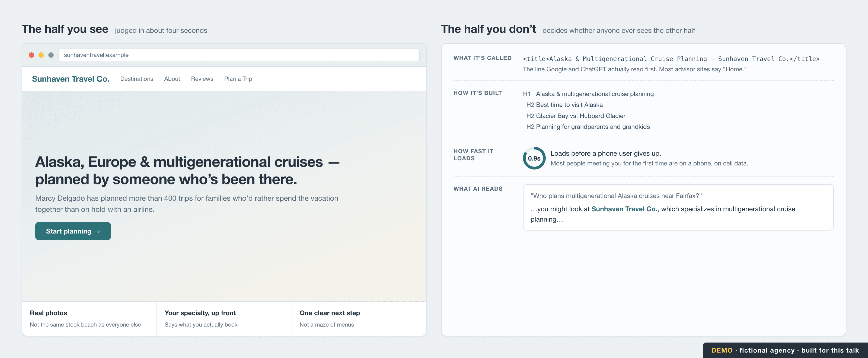
Task: Click 'judged in about four seconds' subtitle
Action: [161, 31]
